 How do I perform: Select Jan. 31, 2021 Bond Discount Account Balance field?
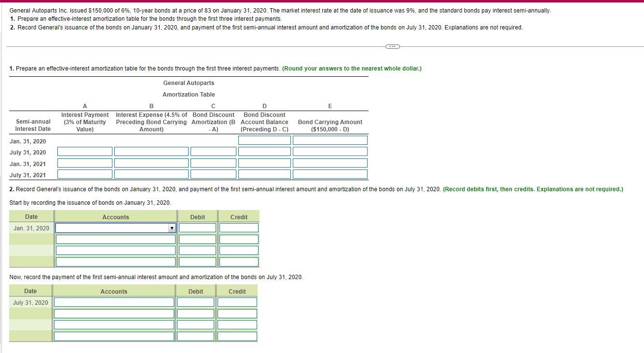pyautogui.click(x=264, y=163)
